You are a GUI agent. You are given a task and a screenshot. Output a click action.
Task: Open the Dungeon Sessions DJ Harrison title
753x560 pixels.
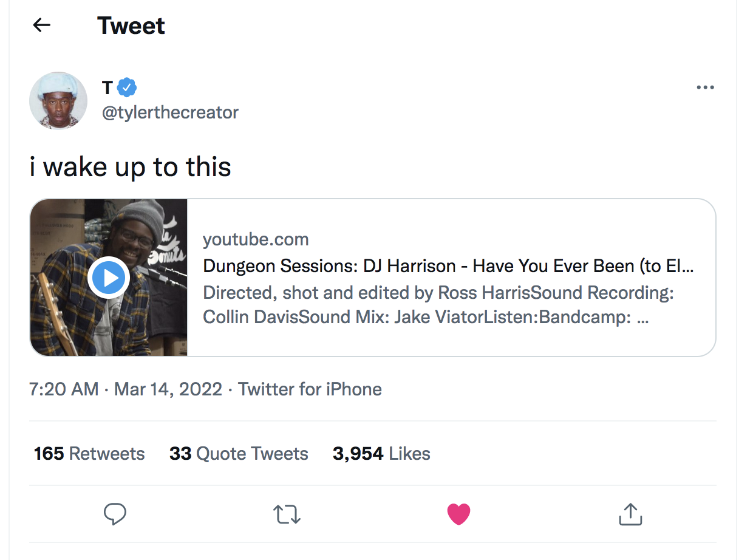point(448,266)
